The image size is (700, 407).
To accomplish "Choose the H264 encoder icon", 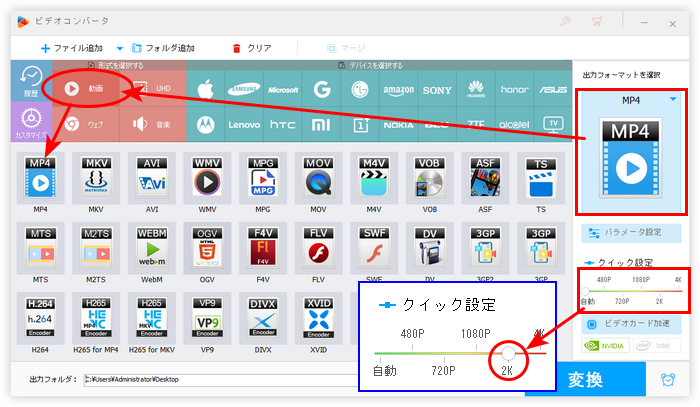I will click(40, 319).
